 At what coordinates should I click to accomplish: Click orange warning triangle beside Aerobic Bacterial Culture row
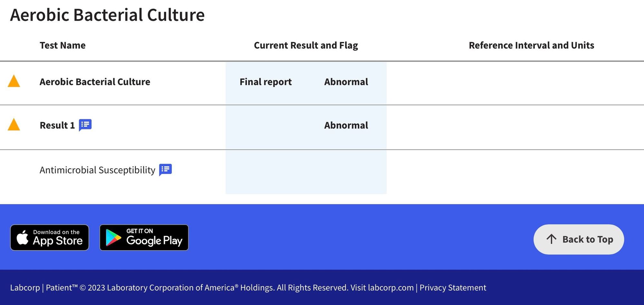coord(14,81)
